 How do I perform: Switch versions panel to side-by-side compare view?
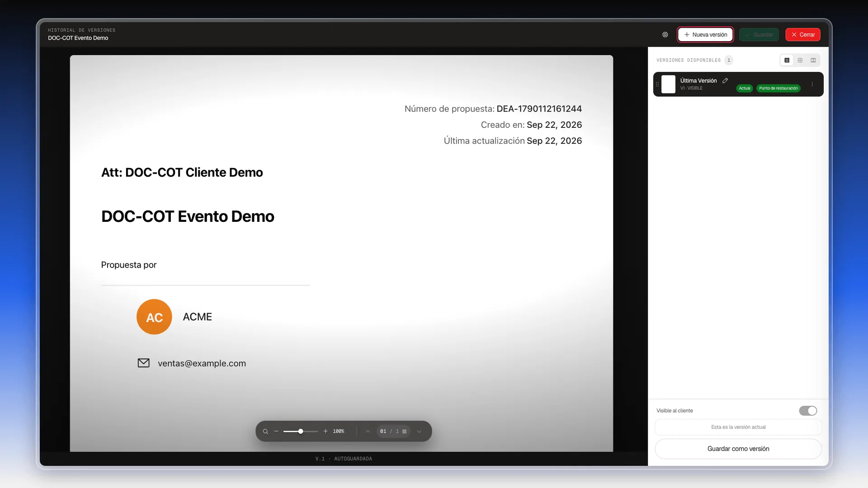coord(813,60)
